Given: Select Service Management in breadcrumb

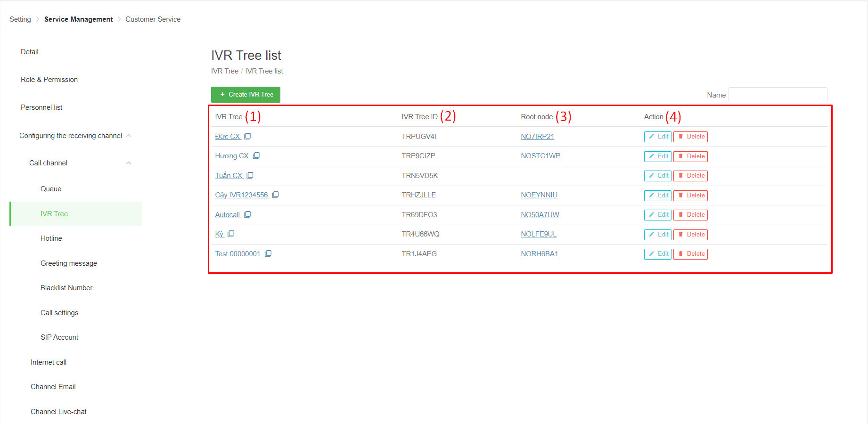Looking at the screenshot, I should (x=79, y=19).
